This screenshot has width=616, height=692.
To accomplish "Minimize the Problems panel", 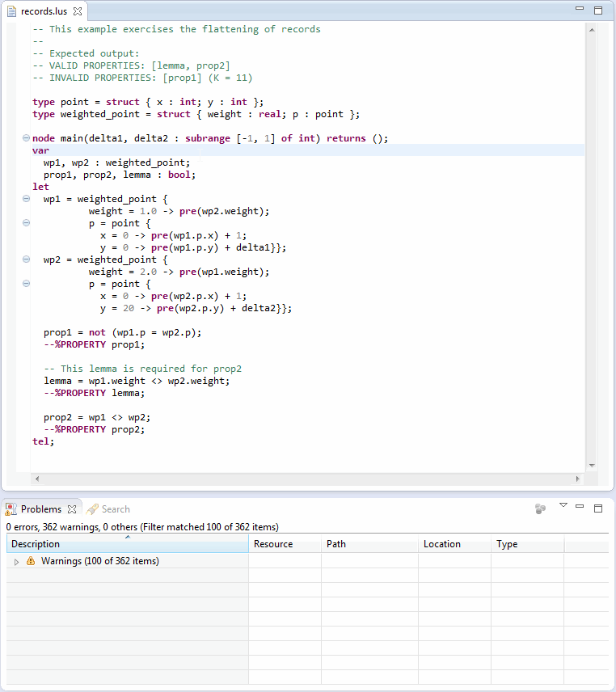I will [580, 506].
